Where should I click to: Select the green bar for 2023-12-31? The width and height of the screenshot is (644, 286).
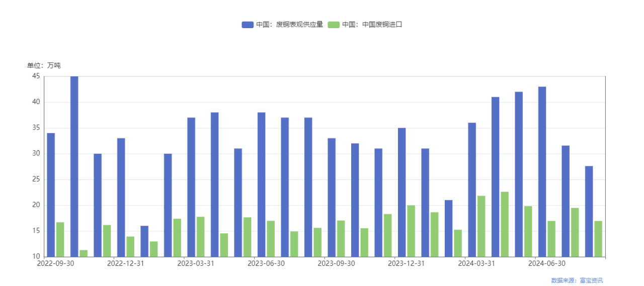411,231
